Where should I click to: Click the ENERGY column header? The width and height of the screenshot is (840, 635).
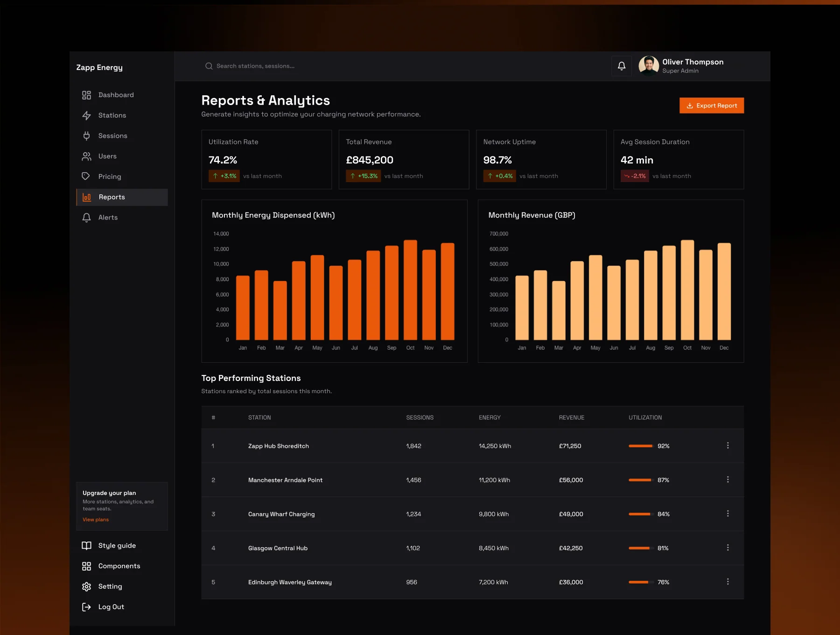(x=490, y=418)
